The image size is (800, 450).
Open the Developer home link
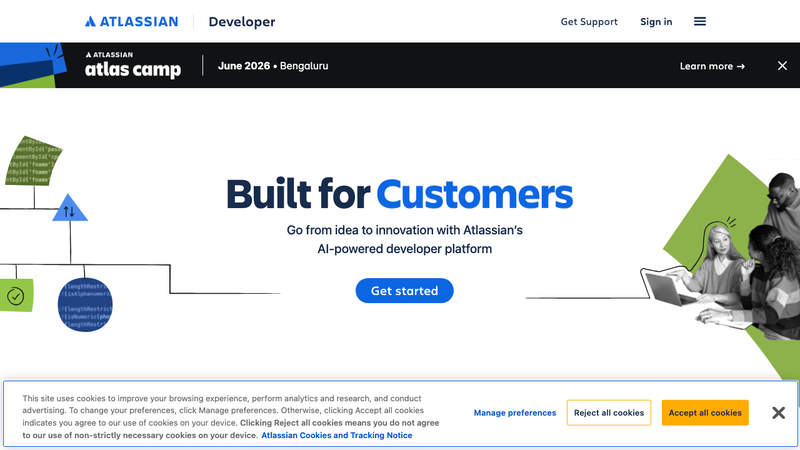(242, 21)
